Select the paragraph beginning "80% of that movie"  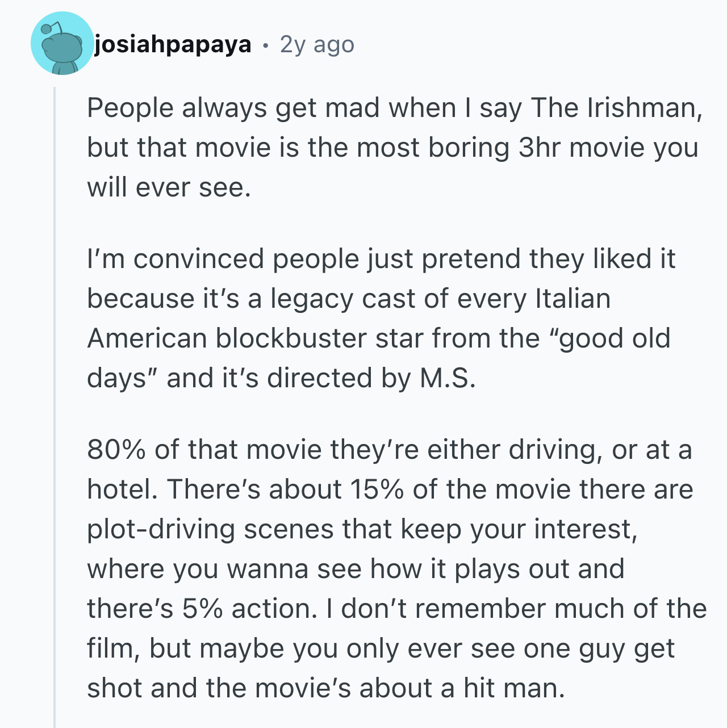click(x=397, y=568)
